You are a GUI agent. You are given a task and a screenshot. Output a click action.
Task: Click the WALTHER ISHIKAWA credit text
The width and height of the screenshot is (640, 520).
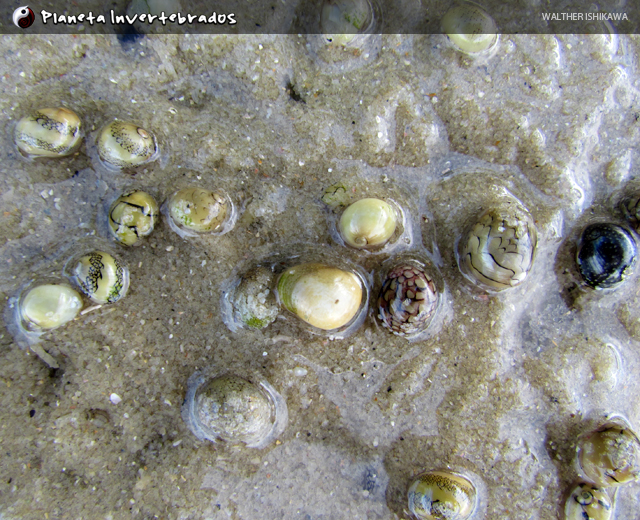[x=584, y=17]
